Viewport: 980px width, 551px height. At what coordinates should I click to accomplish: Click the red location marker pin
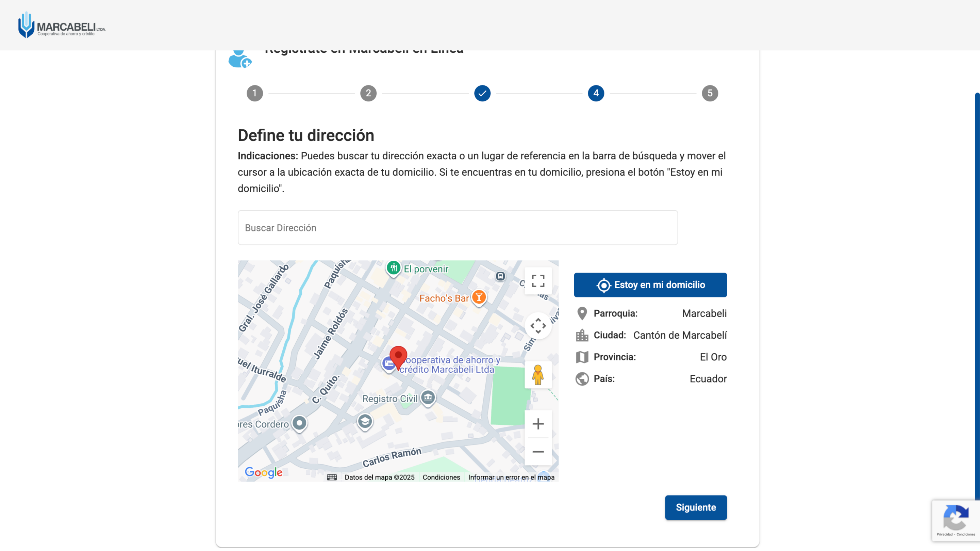(x=398, y=356)
